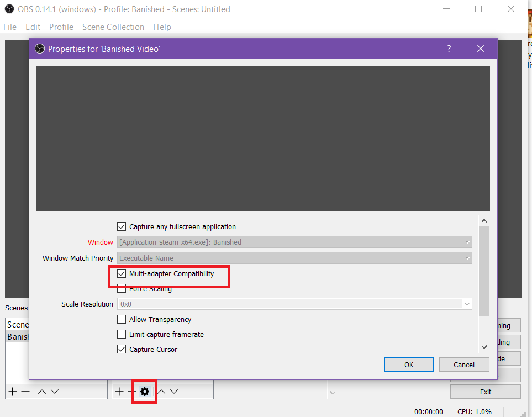Click the Scale Resolution label
The height and width of the screenshot is (417, 532).
(x=87, y=304)
